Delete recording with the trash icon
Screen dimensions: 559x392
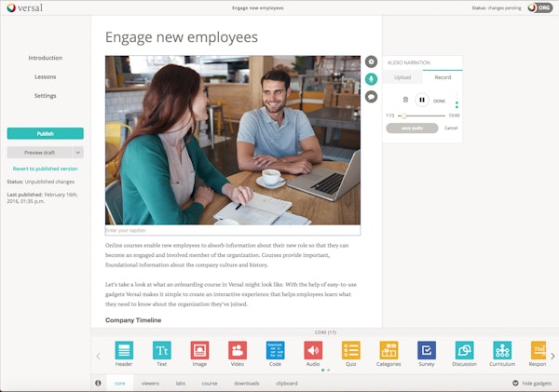tap(405, 100)
